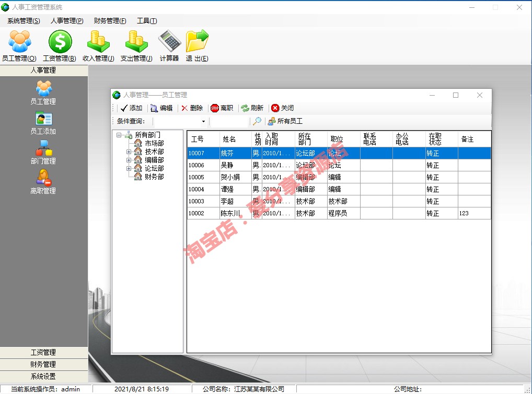Click the 刷新 refresh button

(252, 108)
